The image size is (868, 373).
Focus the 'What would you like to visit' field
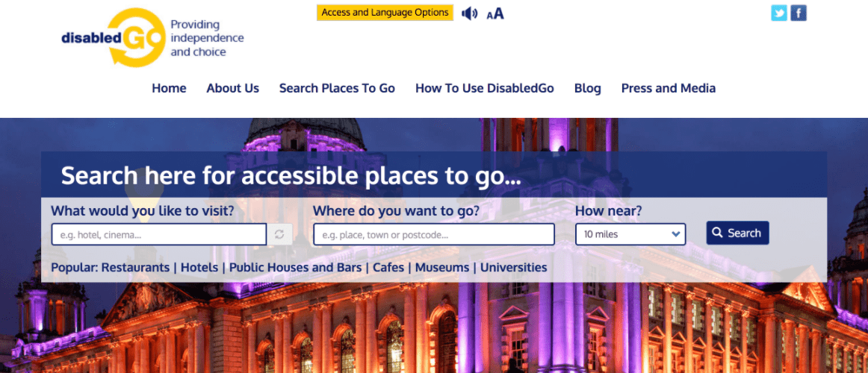pos(159,234)
